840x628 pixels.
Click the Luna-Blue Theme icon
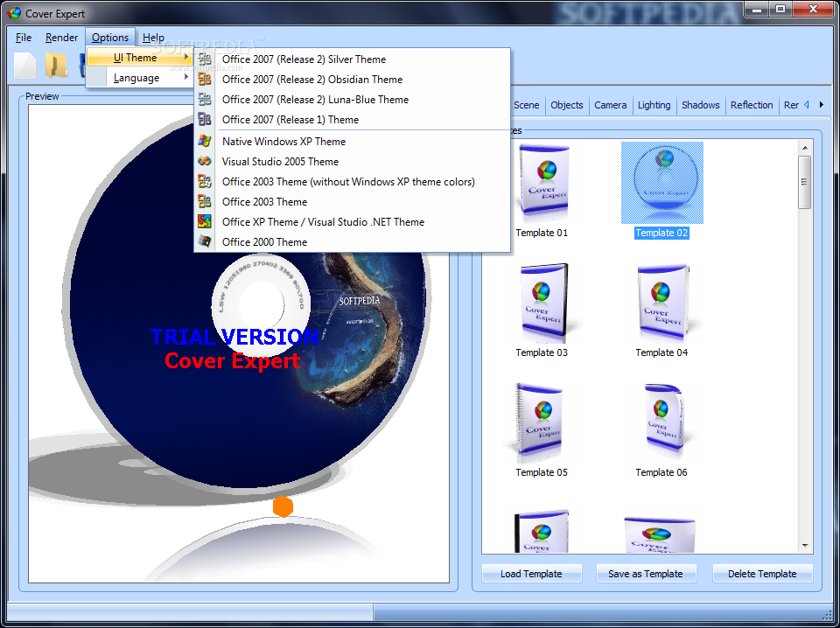pos(205,99)
